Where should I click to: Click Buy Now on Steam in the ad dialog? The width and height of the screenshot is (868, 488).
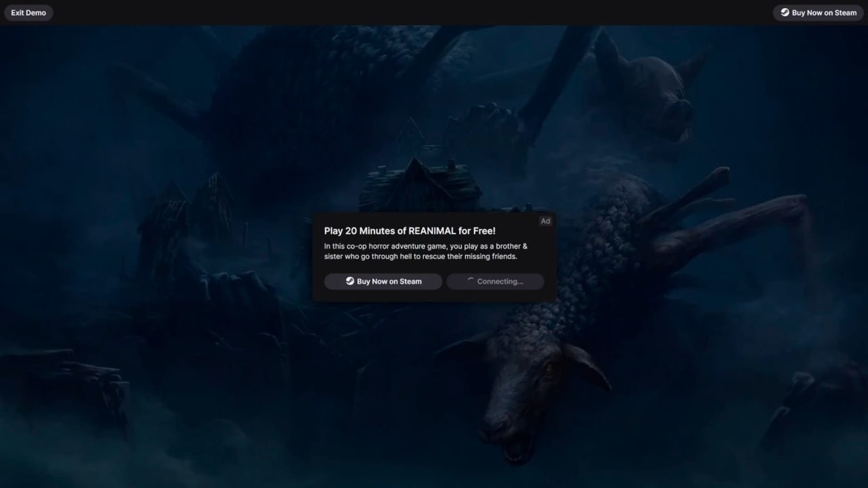point(383,281)
